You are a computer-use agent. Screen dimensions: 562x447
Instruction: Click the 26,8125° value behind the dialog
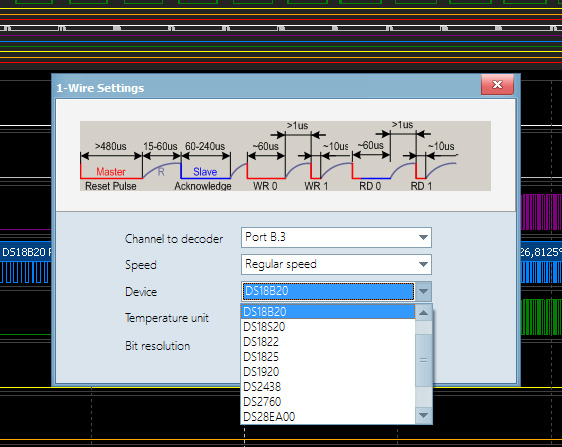tap(541, 252)
